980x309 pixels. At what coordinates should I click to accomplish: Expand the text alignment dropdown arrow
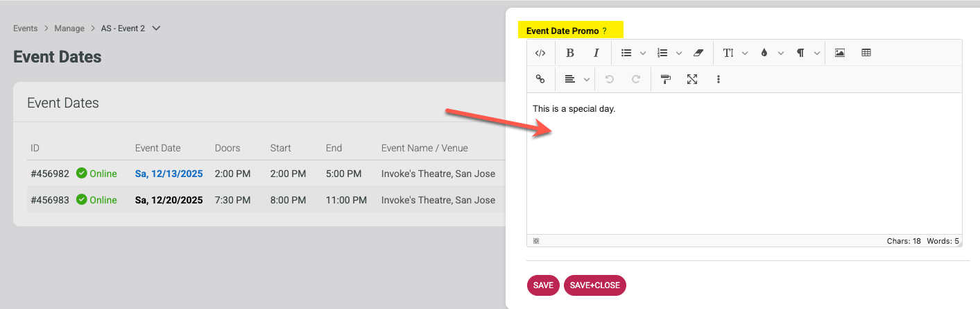click(x=587, y=79)
